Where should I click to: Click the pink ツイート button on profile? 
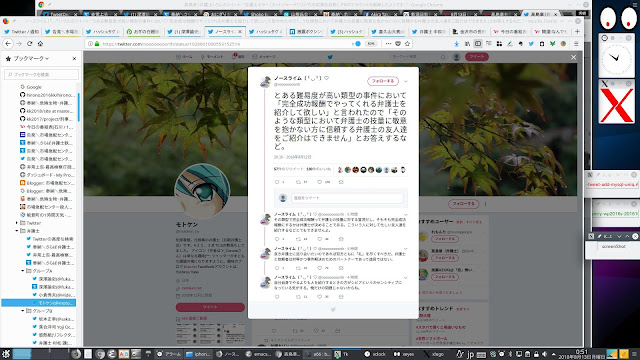pos(210,307)
